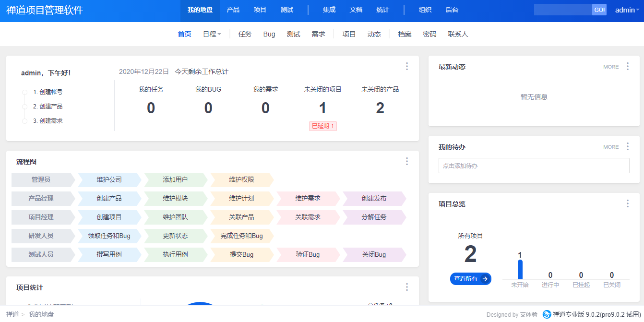Switch to the 我的地盘 main tab
This screenshot has width=644, height=322.
(x=200, y=10)
